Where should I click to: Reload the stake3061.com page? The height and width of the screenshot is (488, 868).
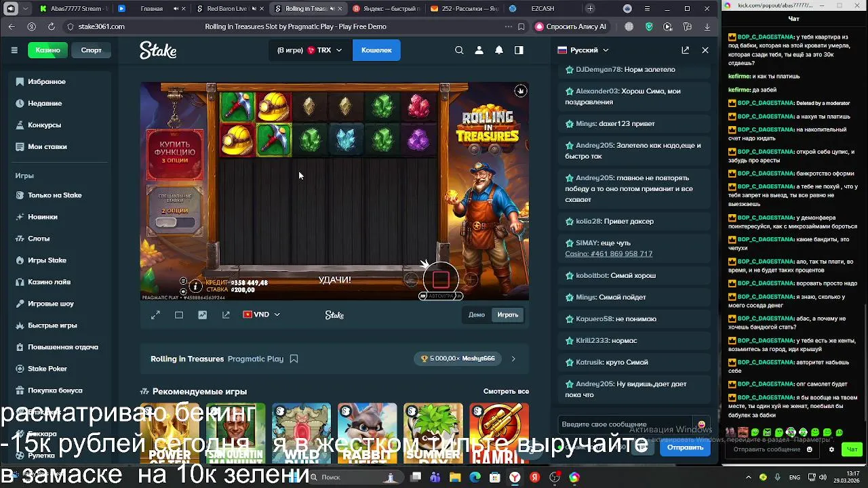[x=51, y=26]
